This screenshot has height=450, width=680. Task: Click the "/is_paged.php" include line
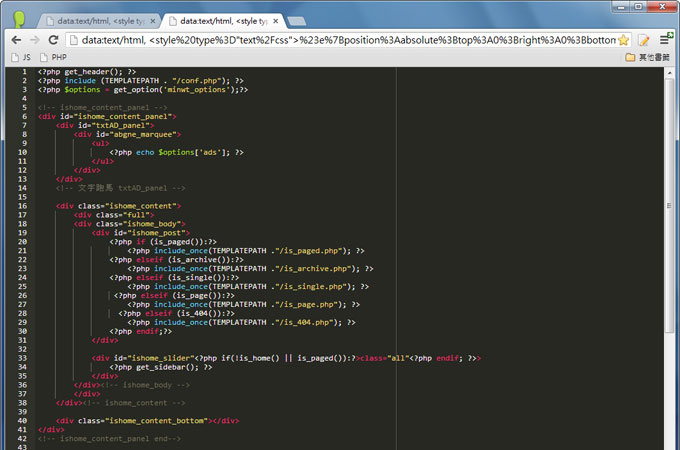[246, 251]
